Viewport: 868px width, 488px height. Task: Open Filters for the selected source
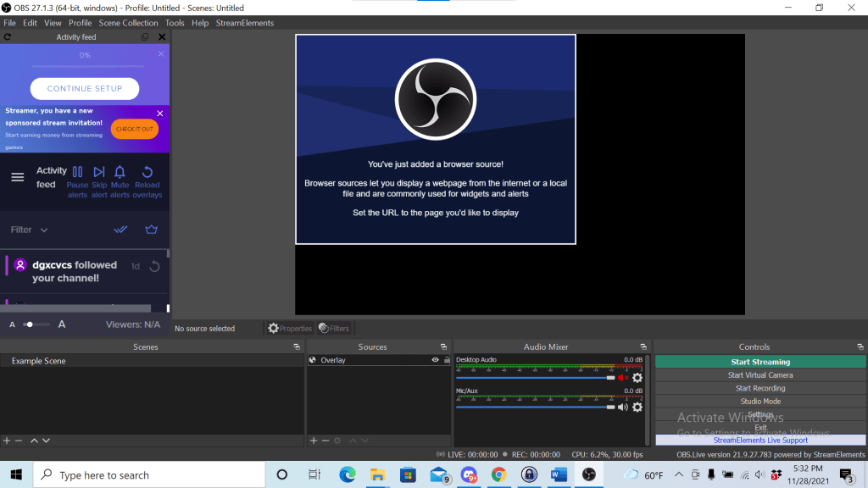[x=334, y=328]
